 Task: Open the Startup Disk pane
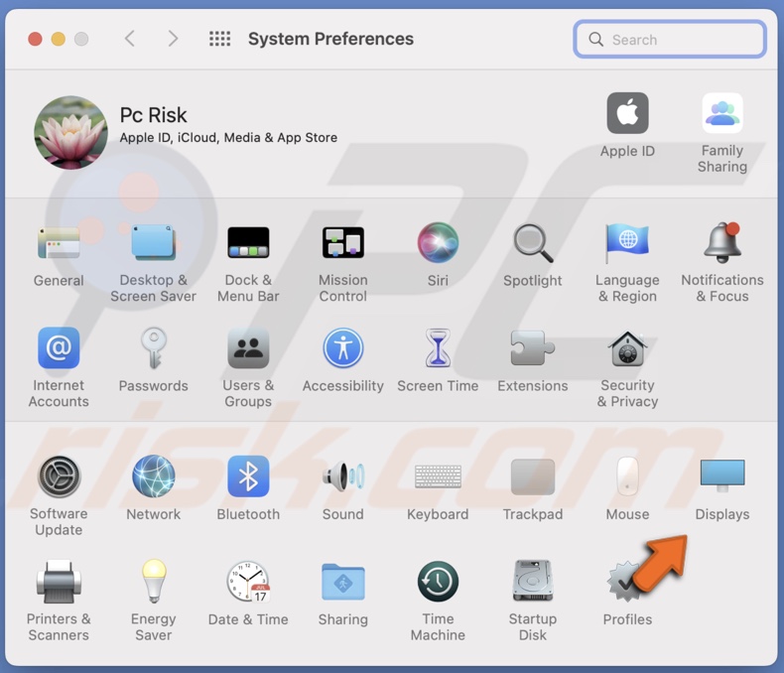pyautogui.click(x=532, y=583)
